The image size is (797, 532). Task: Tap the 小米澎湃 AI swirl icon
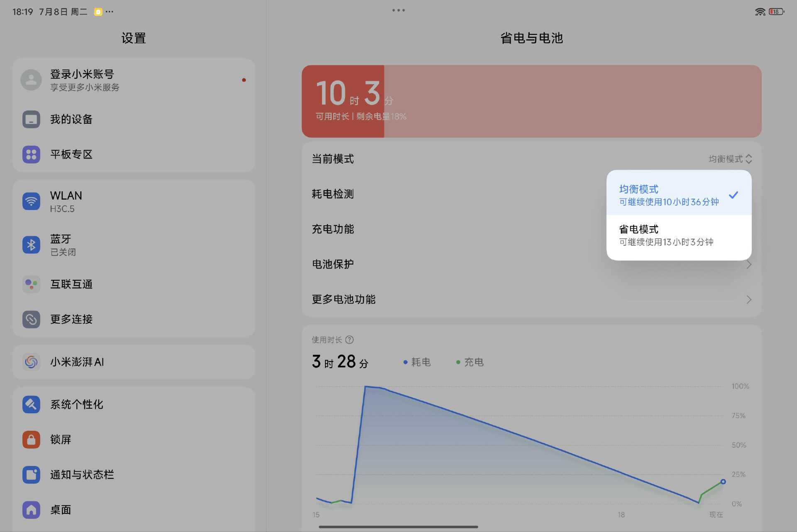(31, 362)
